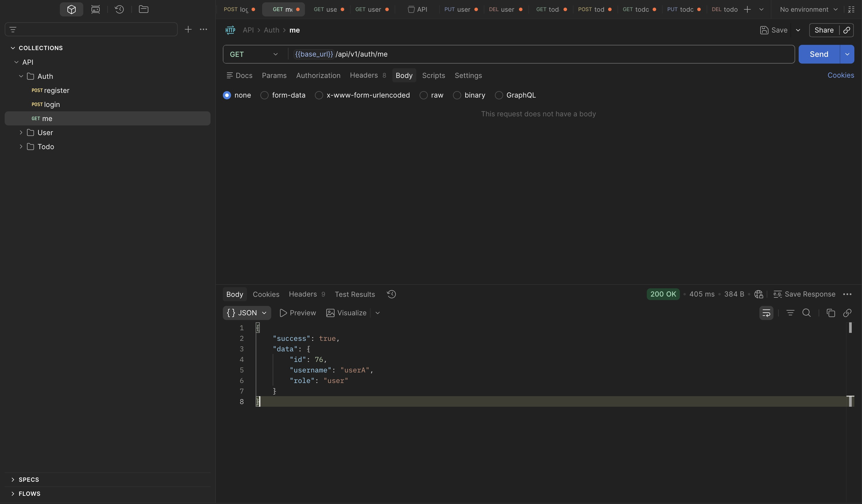Image resolution: width=862 pixels, height=504 pixels.
Task: Open the POST register request
Action: [x=107, y=90]
